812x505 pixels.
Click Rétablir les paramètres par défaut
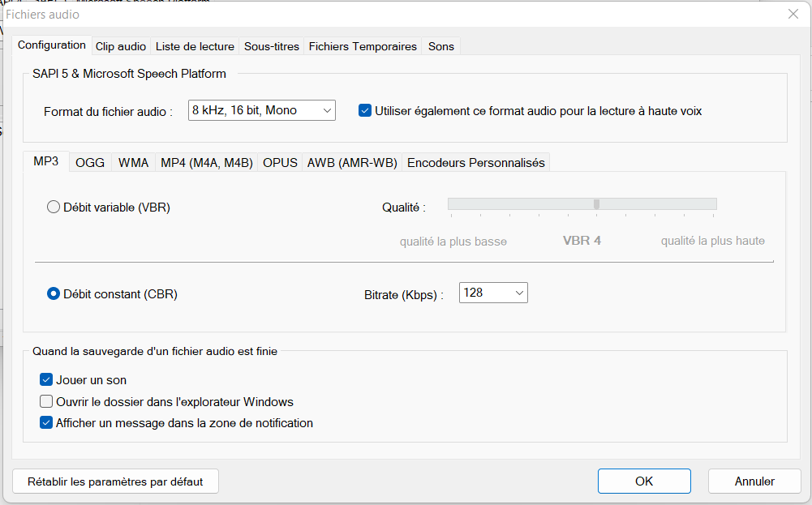tap(115, 481)
